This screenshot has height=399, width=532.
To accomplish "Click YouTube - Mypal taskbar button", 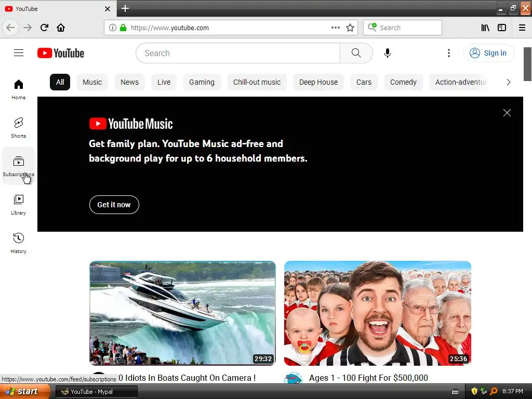I will pos(96,392).
